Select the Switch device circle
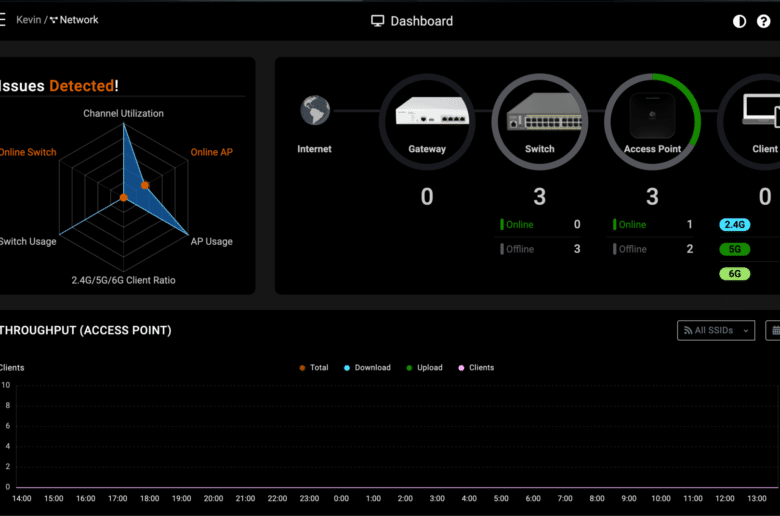 coord(540,122)
